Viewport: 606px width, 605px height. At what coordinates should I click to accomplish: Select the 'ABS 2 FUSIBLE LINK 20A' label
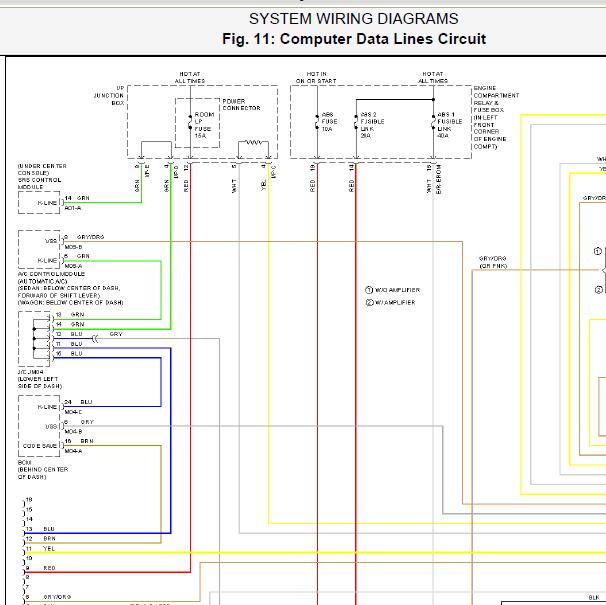tap(372, 125)
